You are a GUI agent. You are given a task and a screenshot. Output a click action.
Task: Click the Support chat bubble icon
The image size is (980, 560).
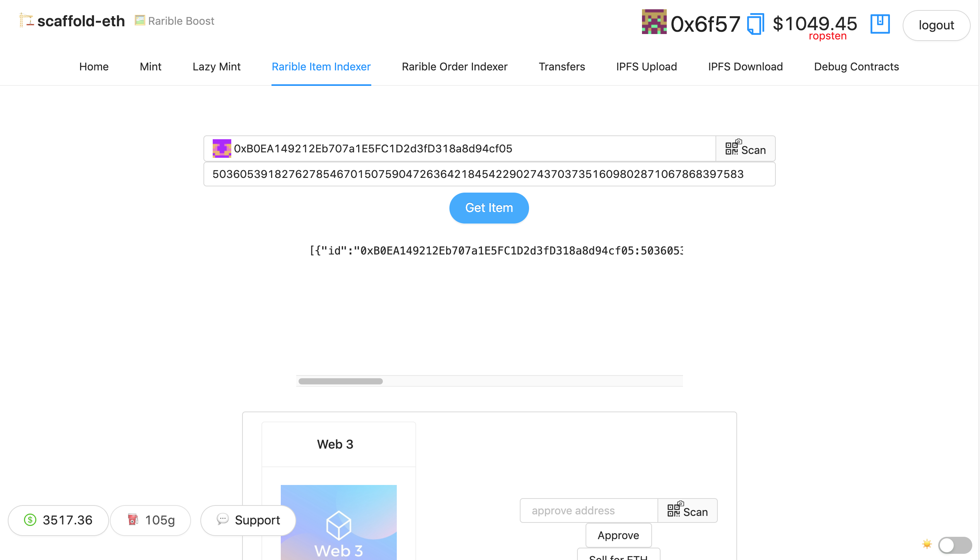[222, 519]
